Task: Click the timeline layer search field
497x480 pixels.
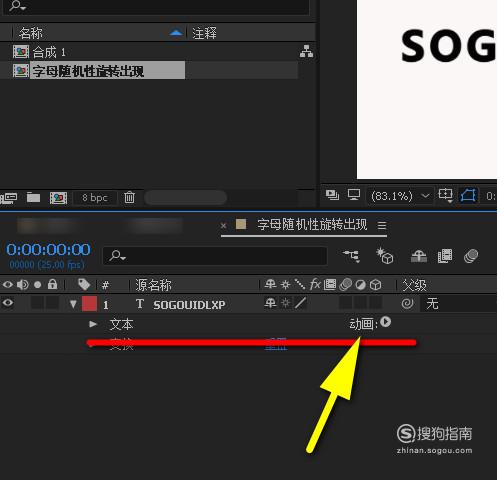Action: 215,256
